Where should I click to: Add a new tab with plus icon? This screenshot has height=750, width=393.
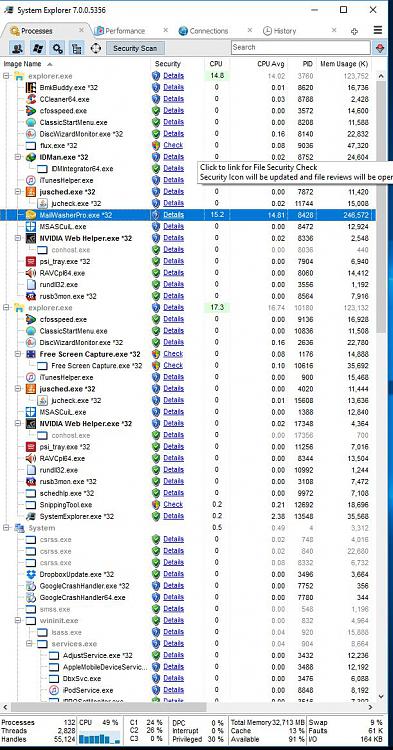point(354,31)
